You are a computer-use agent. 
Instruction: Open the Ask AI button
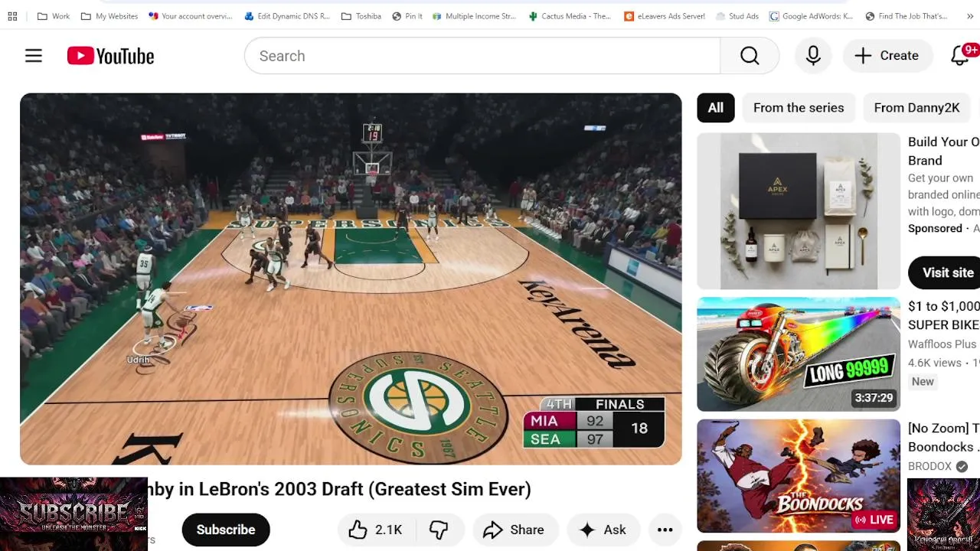[603, 530]
